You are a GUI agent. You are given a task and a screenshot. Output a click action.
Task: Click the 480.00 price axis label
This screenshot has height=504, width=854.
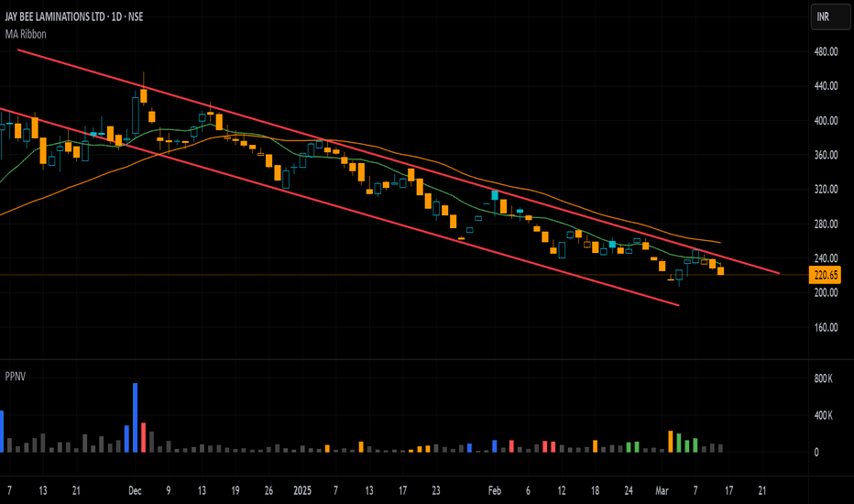click(x=826, y=51)
